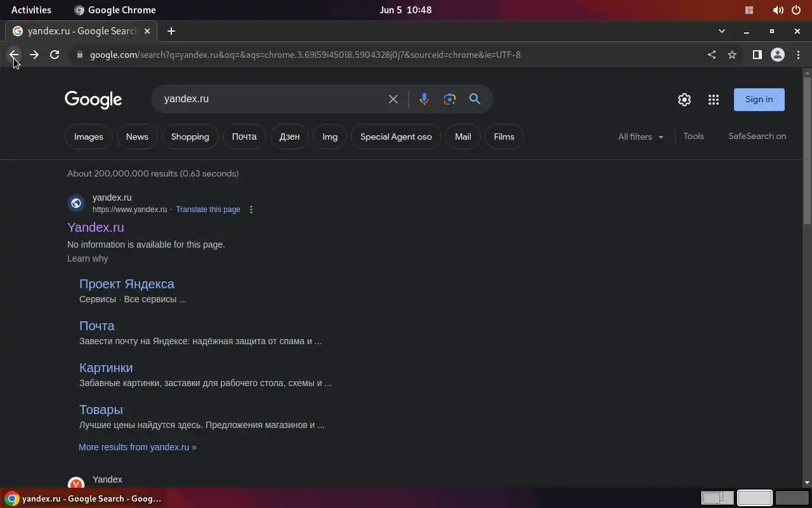Click the Learn why link
The height and width of the screenshot is (508, 812).
pos(88,258)
